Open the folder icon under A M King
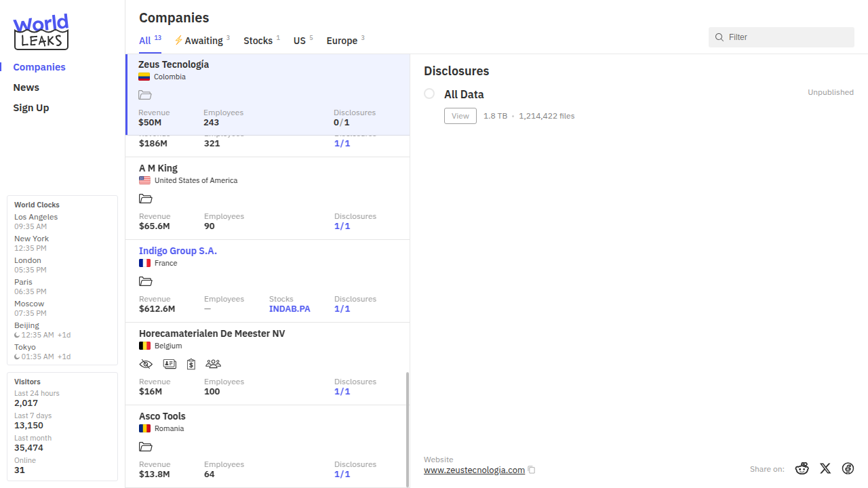Screen dimensions: 868x488 pos(145,199)
